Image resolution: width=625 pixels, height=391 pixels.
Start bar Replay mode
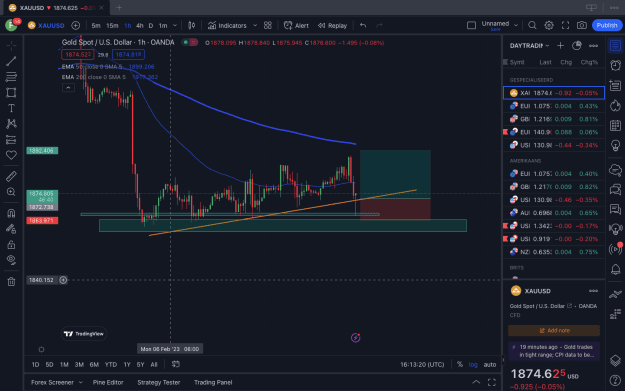click(x=332, y=26)
